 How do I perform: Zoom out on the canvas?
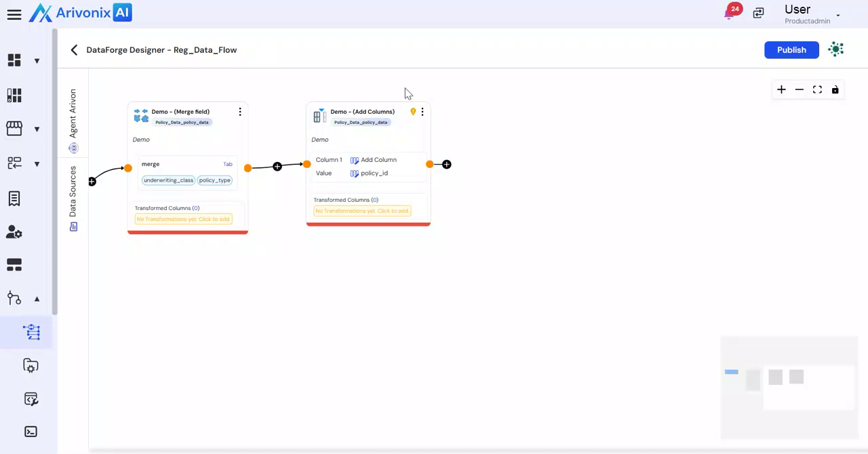coord(800,89)
